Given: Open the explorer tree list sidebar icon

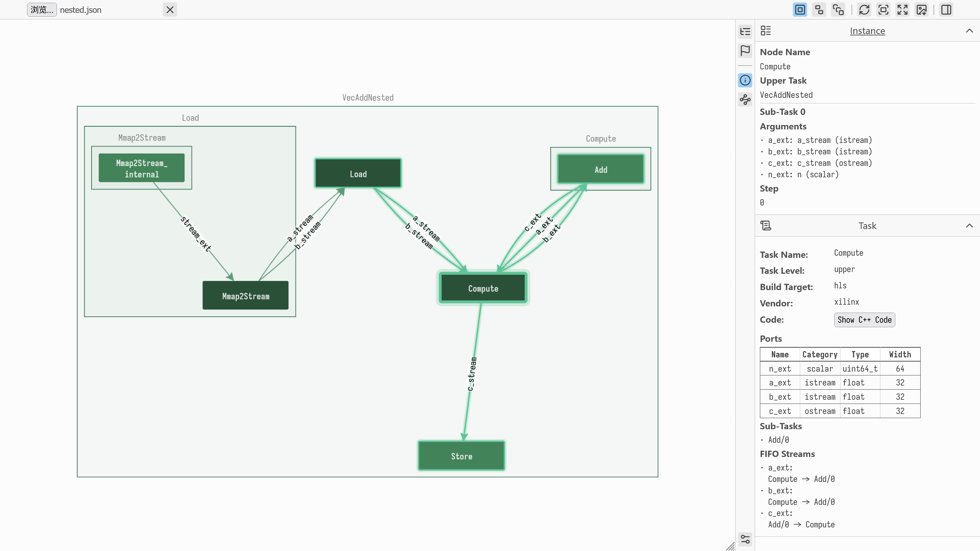Looking at the screenshot, I should point(745,32).
